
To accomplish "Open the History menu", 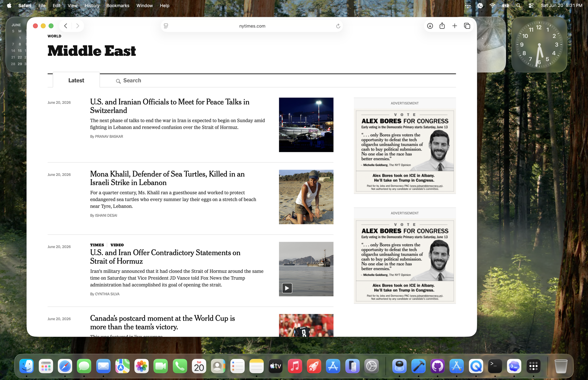I will pos(92,5).
